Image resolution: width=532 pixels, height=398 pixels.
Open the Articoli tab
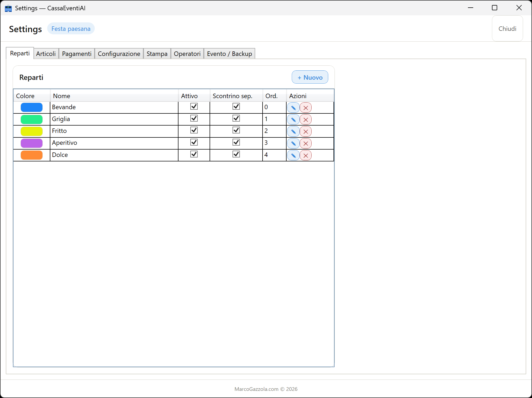[46, 54]
